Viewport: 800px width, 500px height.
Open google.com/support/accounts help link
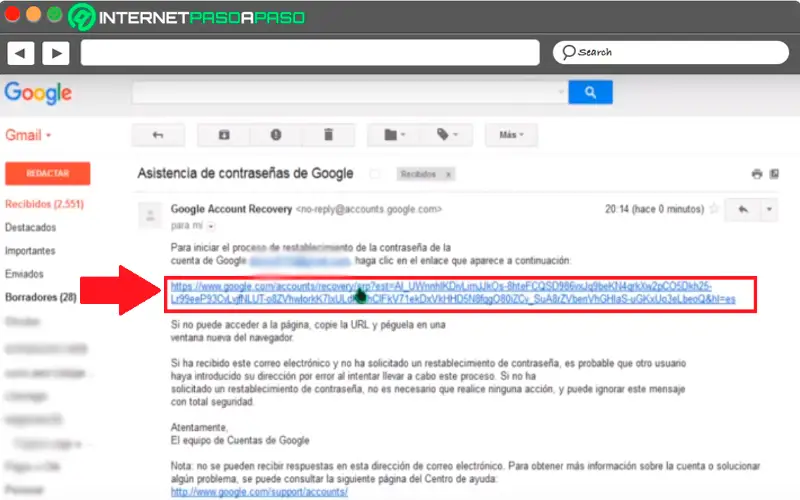pyautogui.click(x=259, y=492)
